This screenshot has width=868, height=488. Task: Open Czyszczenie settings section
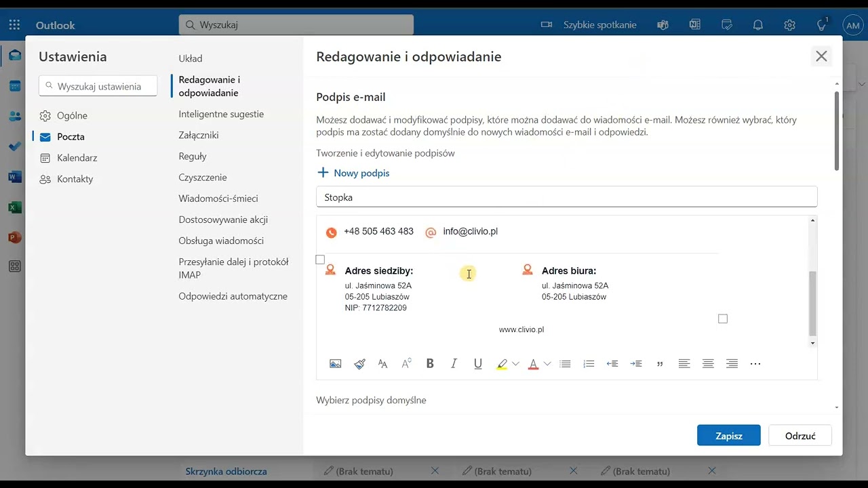(203, 177)
